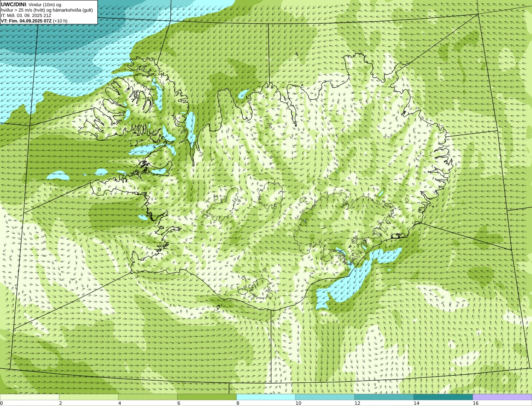Select the 0–2 m/s palest color swatch
The image size is (532, 406).
[x=30, y=397]
